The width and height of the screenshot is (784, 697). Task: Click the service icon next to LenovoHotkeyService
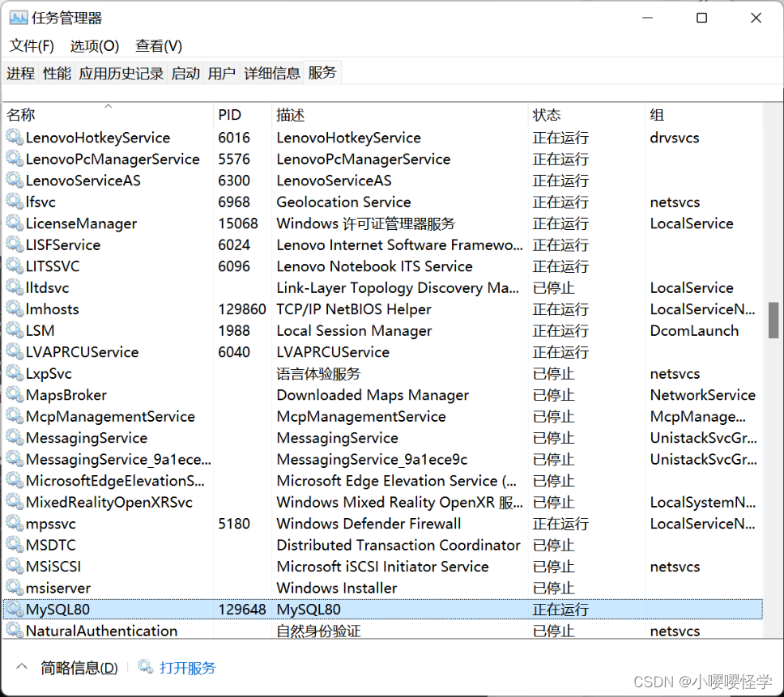tap(15, 138)
